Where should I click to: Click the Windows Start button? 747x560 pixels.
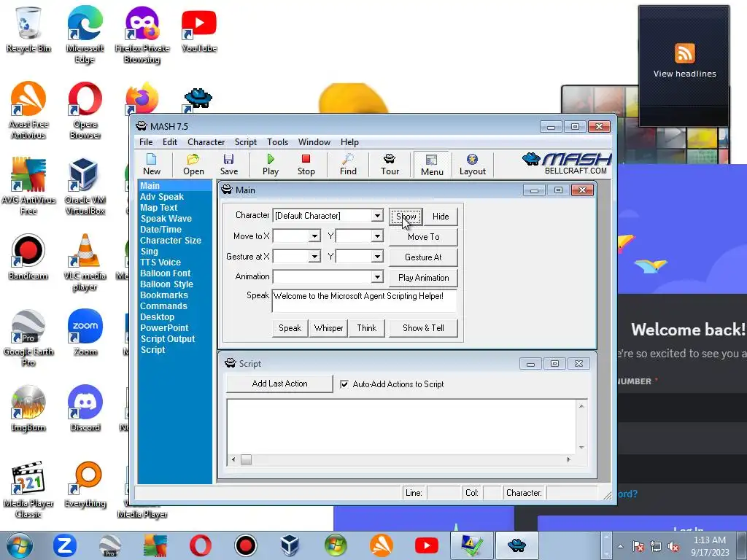pos(19,545)
